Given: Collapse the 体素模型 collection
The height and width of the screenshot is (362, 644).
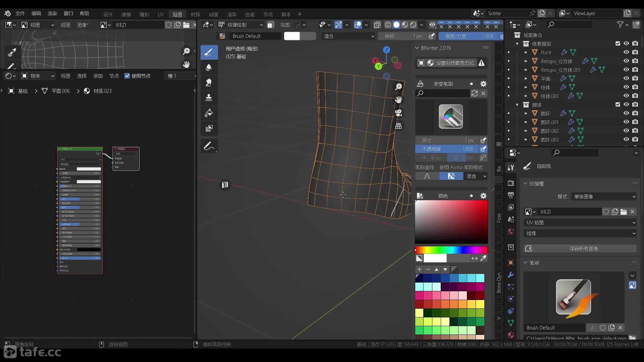Looking at the screenshot, I should (517, 44).
